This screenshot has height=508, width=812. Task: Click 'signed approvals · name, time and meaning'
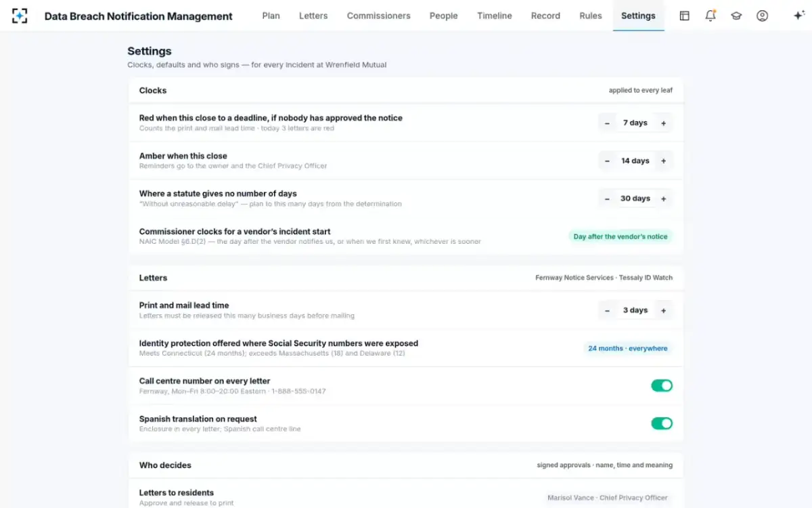coord(605,466)
